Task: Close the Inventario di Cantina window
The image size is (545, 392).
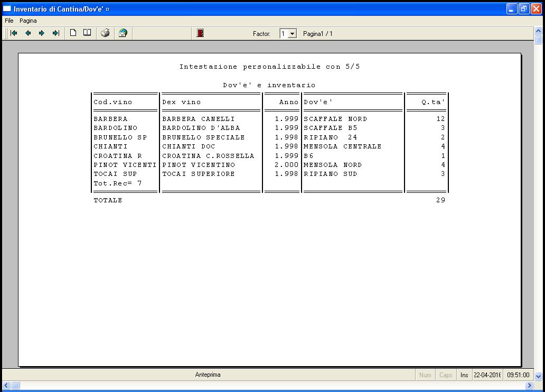Action: pos(537,8)
